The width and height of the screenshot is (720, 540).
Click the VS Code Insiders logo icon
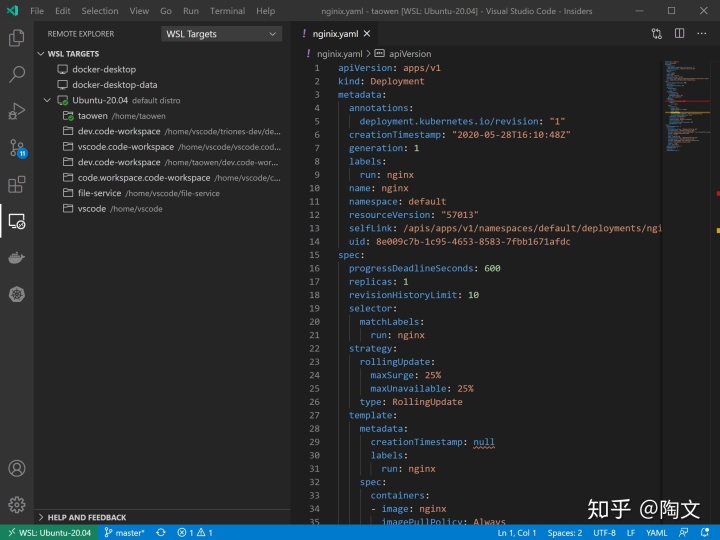click(13, 11)
